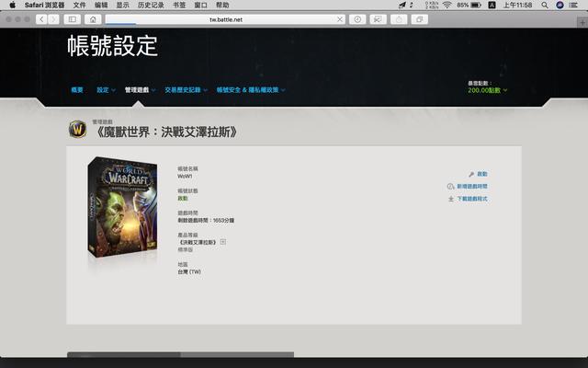Expand the 設定 dropdown menu

coord(106,90)
